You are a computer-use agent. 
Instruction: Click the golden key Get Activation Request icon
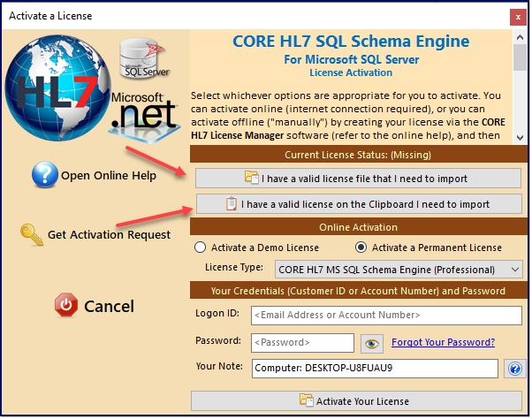32,234
